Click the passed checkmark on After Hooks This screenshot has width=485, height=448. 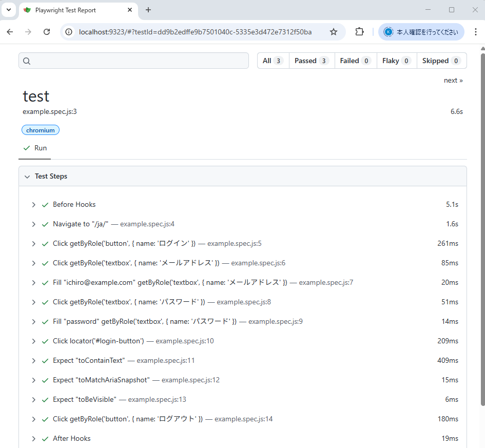tap(45, 438)
